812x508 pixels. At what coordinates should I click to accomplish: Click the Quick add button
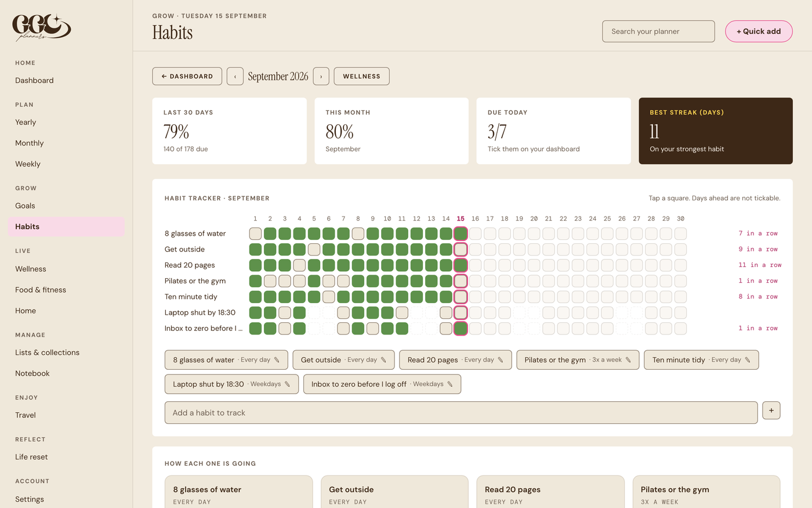tap(759, 31)
